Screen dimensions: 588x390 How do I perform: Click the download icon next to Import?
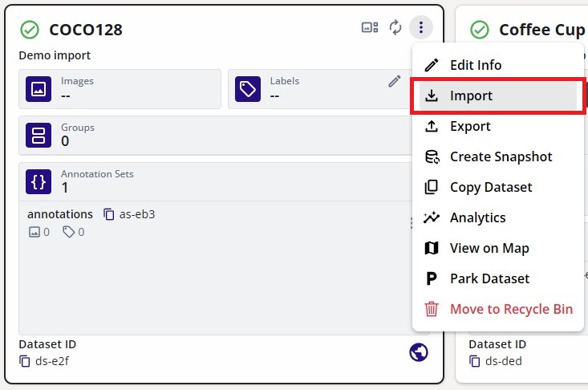tap(432, 95)
